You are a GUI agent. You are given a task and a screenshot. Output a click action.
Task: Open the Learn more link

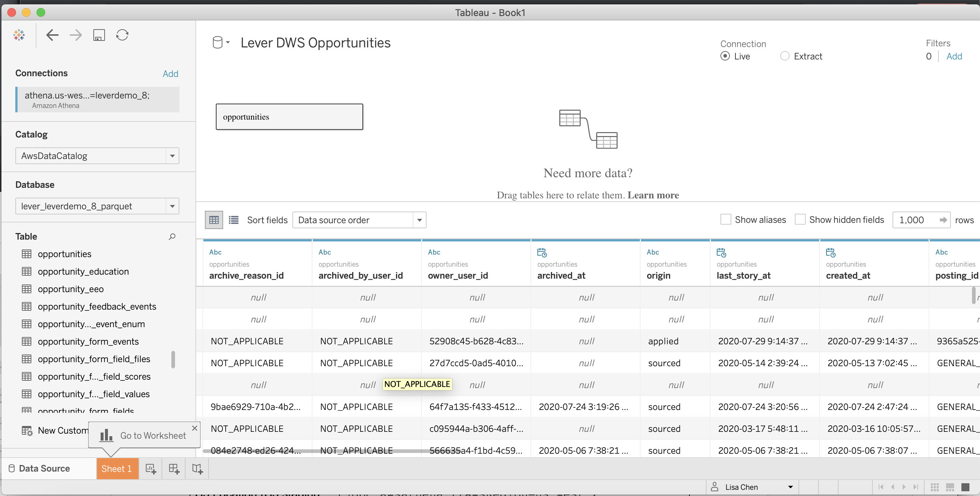tap(653, 195)
